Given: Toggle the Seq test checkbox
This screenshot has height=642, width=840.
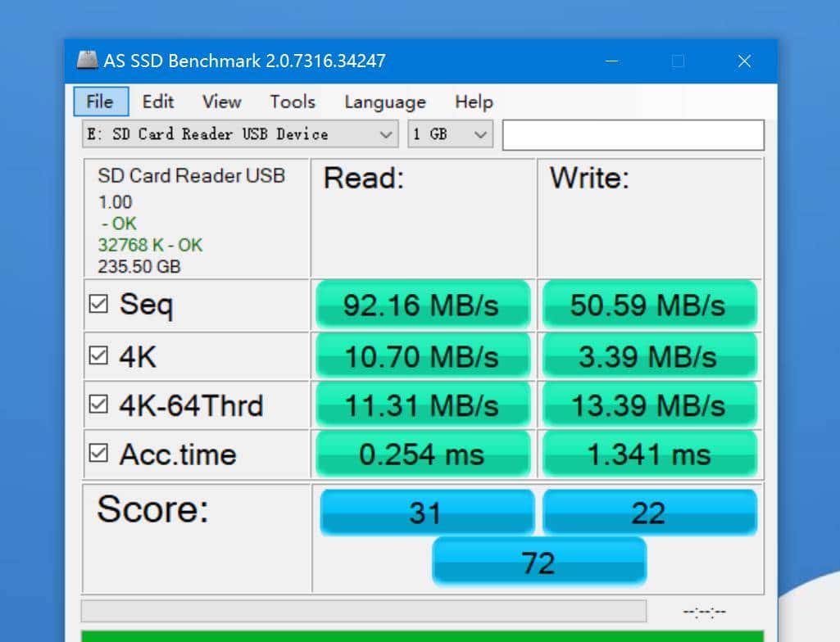Looking at the screenshot, I should (x=98, y=305).
